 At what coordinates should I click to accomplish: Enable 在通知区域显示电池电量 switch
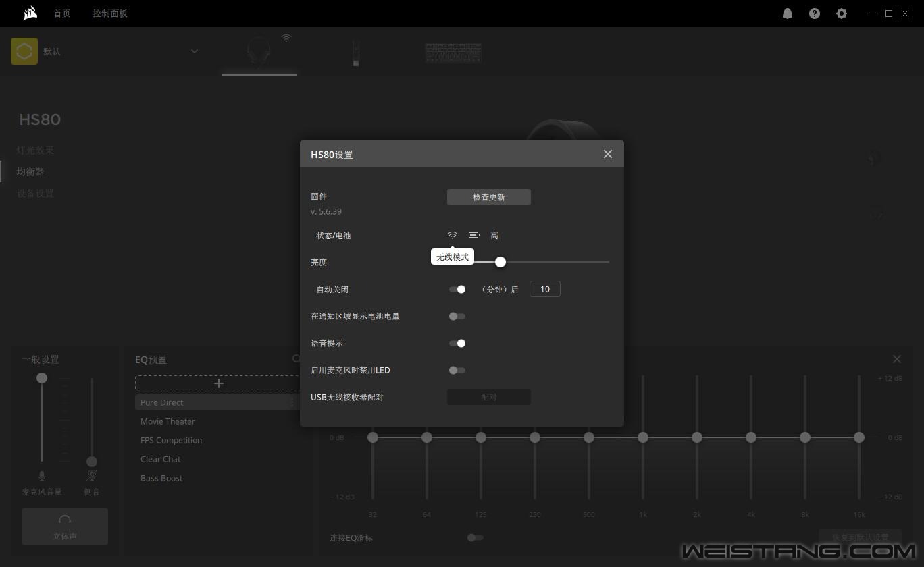click(457, 316)
